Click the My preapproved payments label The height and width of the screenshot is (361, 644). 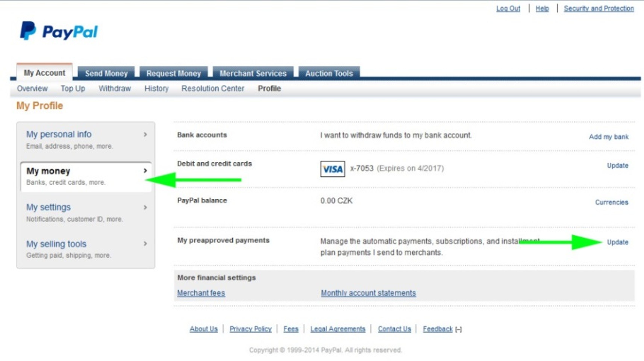[x=223, y=240]
